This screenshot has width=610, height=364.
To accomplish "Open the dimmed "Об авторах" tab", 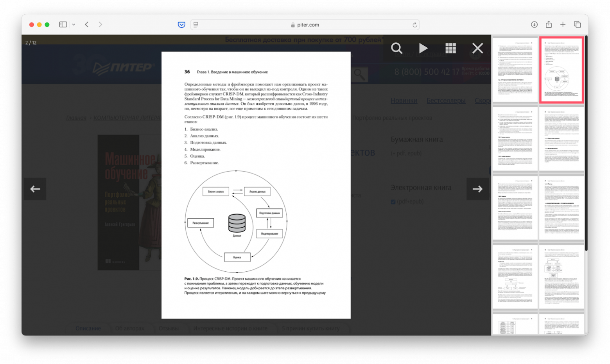I will (x=129, y=328).
